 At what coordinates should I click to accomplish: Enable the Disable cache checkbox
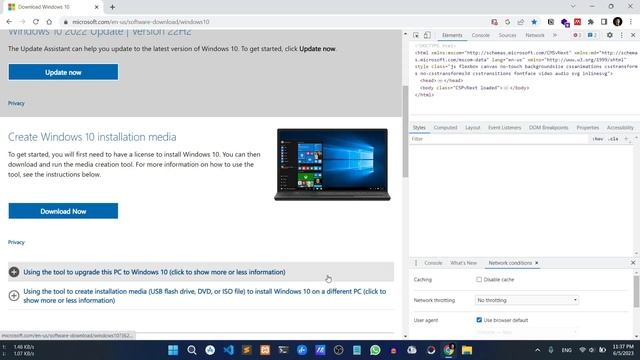click(x=479, y=280)
